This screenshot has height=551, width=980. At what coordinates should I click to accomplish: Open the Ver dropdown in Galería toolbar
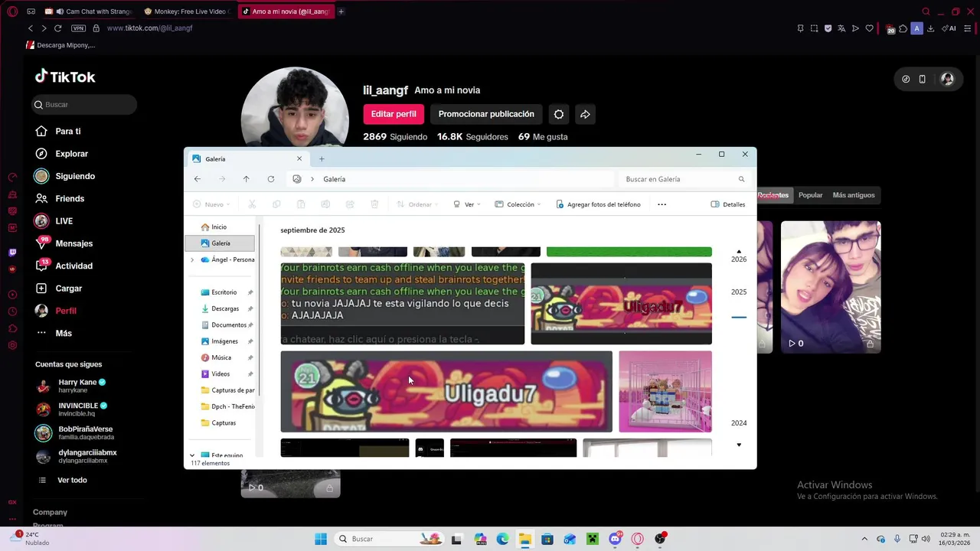[x=466, y=204]
